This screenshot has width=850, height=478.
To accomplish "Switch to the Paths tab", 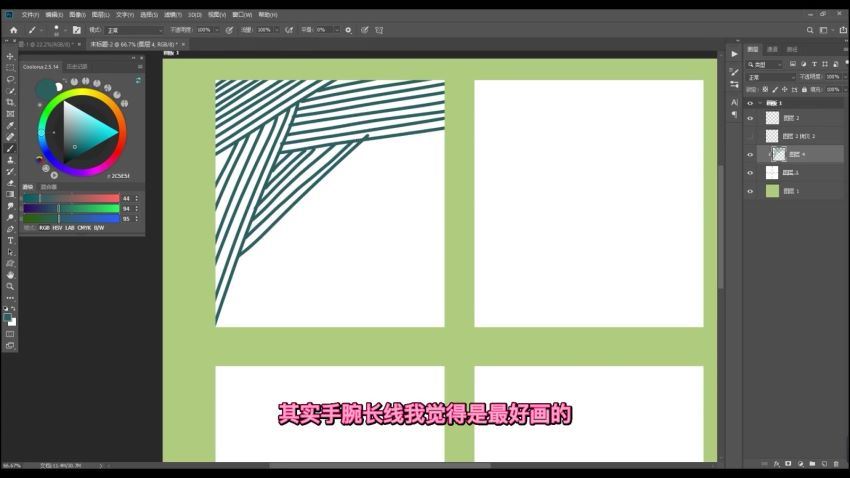I will 792,49.
